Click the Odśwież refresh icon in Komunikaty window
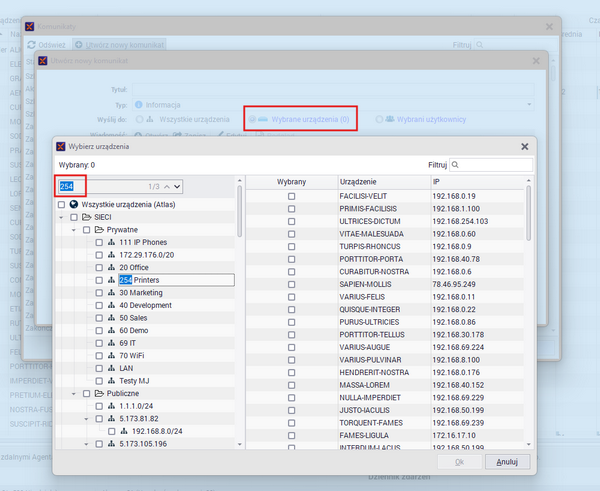This screenshot has height=491, width=600. [x=31, y=45]
